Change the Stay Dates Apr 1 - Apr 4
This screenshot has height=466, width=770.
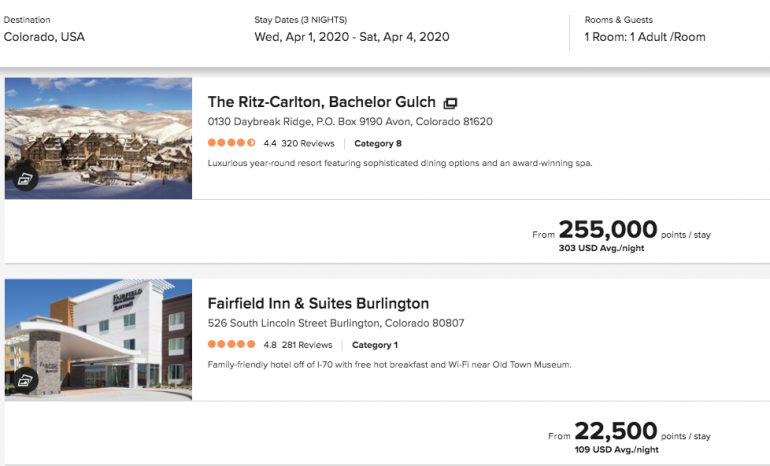352,37
